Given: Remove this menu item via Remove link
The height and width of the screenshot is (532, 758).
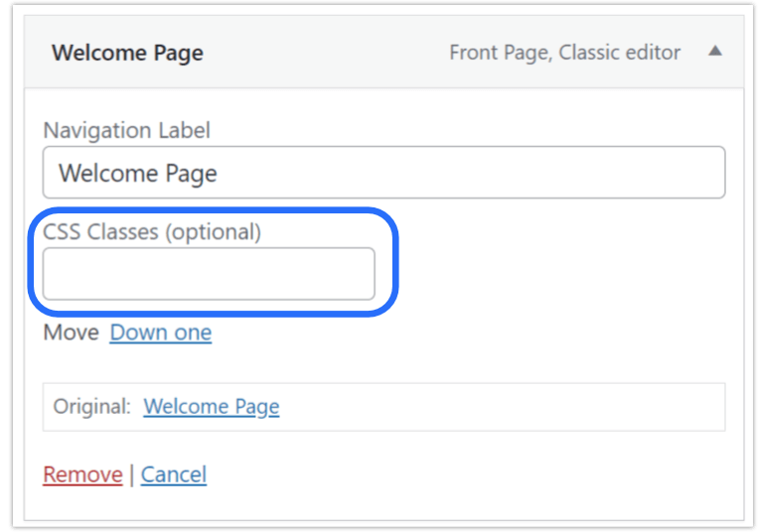Looking at the screenshot, I should click(x=82, y=474).
